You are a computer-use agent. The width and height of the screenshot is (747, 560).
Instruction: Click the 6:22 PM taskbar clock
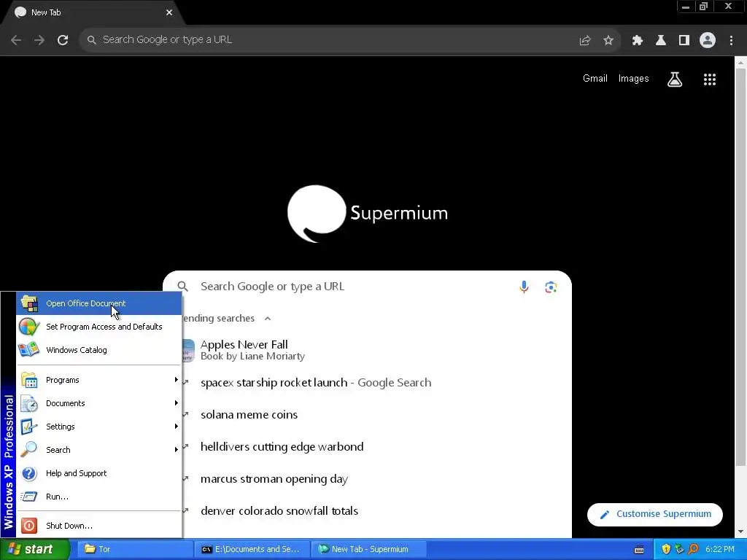(x=719, y=550)
